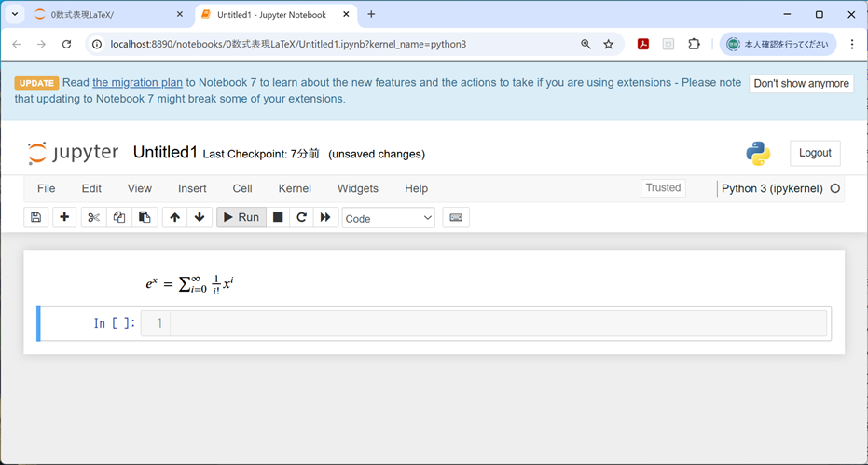Click the Jupyter logo
The height and width of the screenshot is (465, 868).
coord(73,153)
